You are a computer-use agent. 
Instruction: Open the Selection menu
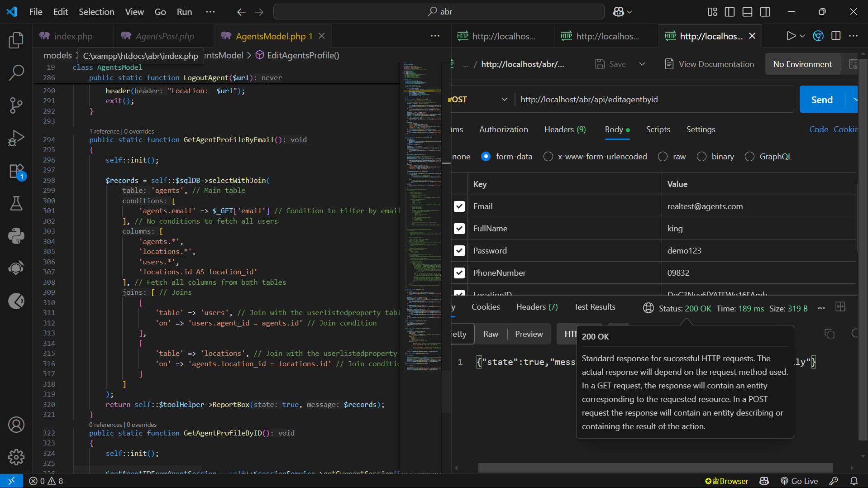coord(96,12)
